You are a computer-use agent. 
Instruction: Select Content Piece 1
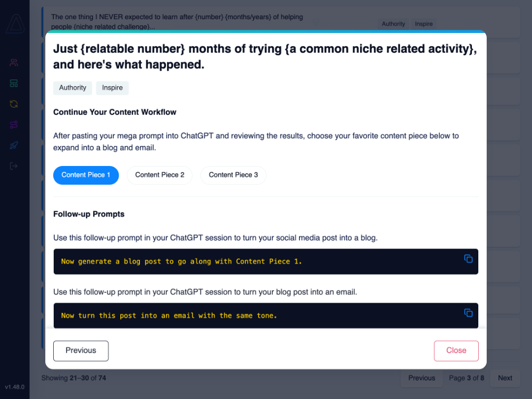pos(86,175)
